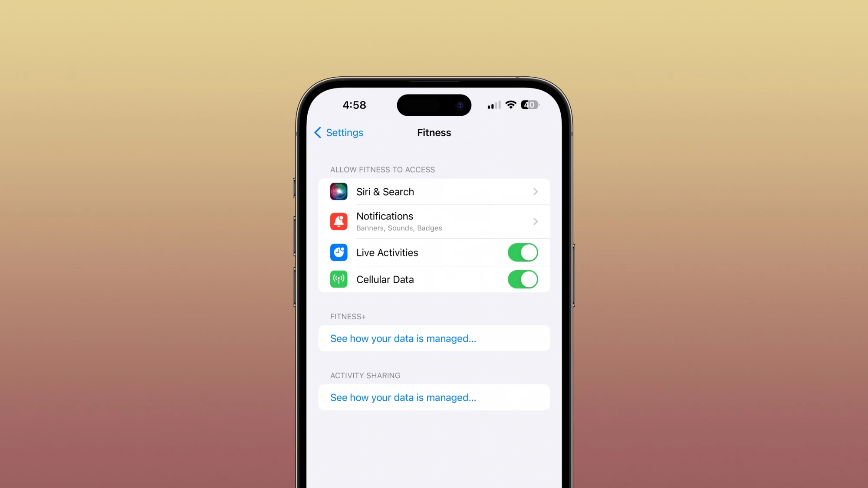Tap the red Notifications bell icon
868x488 pixels.
[x=339, y=221]
